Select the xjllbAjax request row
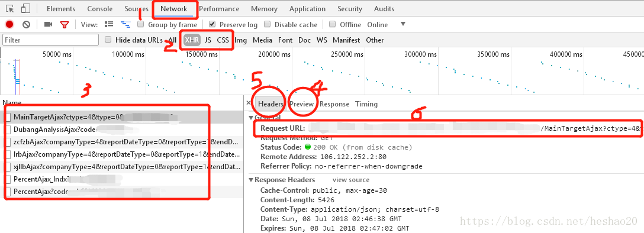The width and height of the screenshot is (644, 233). point(121,167)
